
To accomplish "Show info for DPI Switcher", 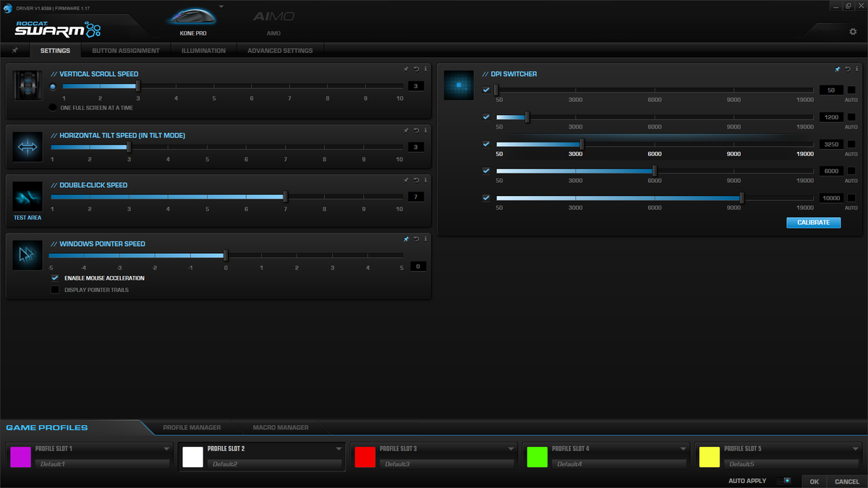I will [856, 69].
